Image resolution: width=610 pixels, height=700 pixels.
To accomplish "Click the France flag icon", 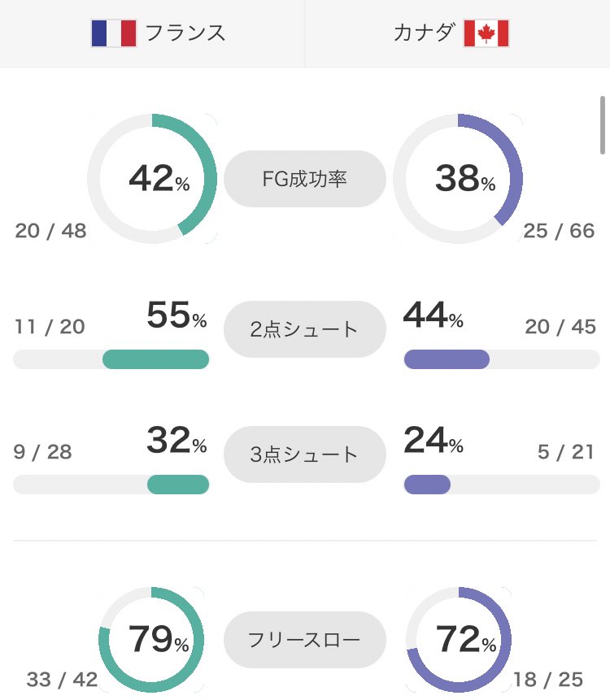I will (113, 33).
